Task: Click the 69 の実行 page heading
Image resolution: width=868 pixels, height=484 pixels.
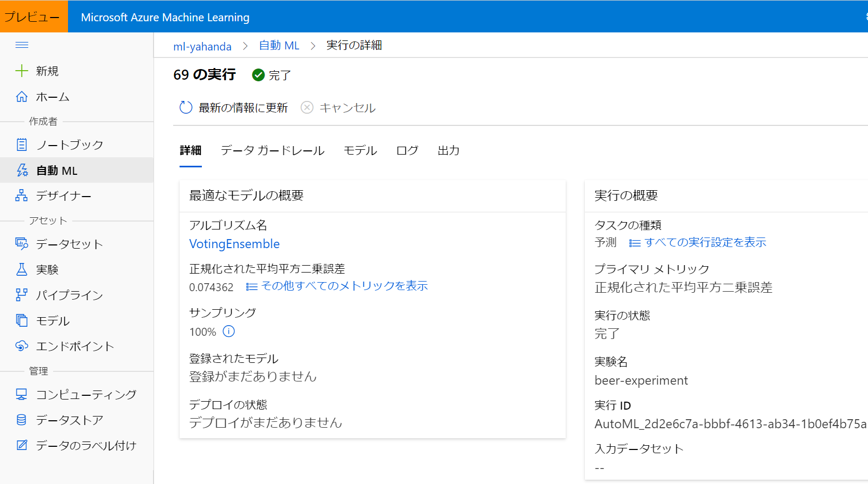Action: tap(205, 75)
